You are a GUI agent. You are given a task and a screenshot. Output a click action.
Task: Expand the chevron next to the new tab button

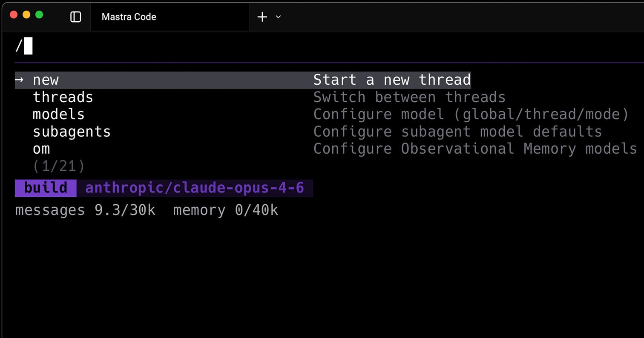pos(278,17)
